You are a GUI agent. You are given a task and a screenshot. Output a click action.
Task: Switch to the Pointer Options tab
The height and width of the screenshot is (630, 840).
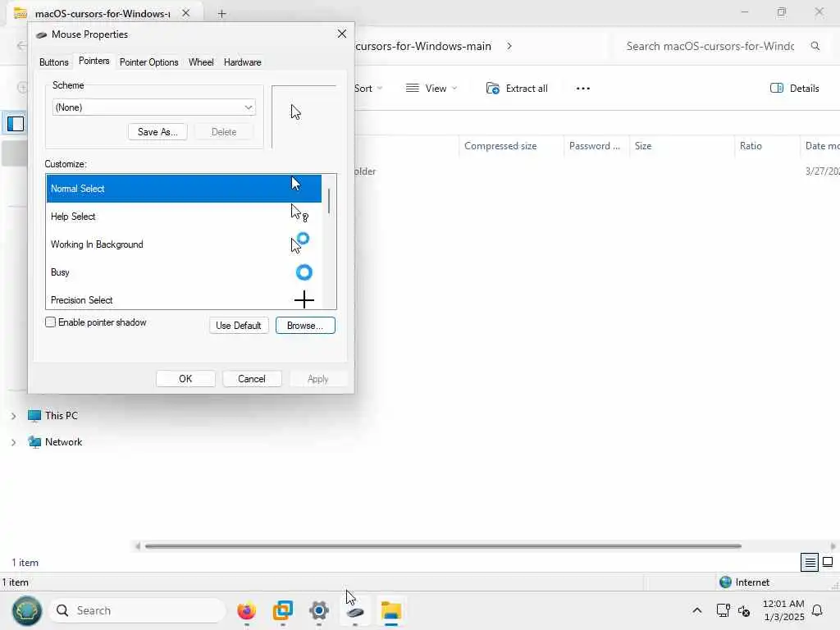click(x=149, y=62)
